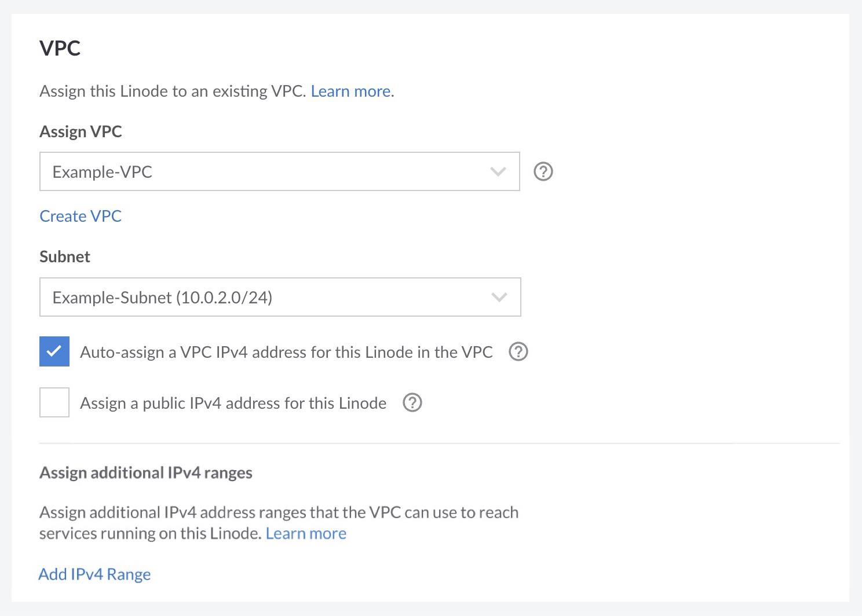Click the question mark circle near VPC dropdown
The width and height of the screenshot is (862, 616).
[x=543, y=171]
